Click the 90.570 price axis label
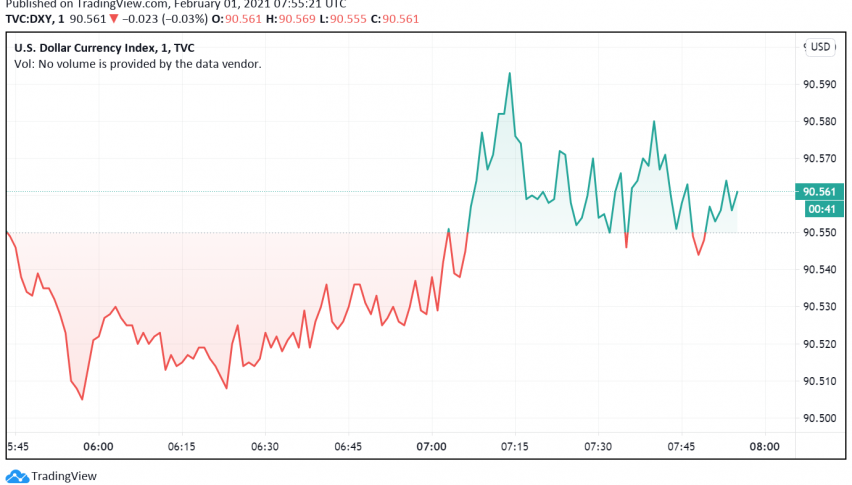Viewport: 852px width, 485px height. pos(819,159)
